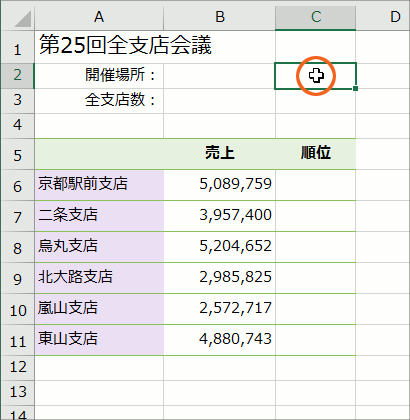Click the 売上 header cell
The height and width of the screenshot is (420, 410).
tap(220, 154)
